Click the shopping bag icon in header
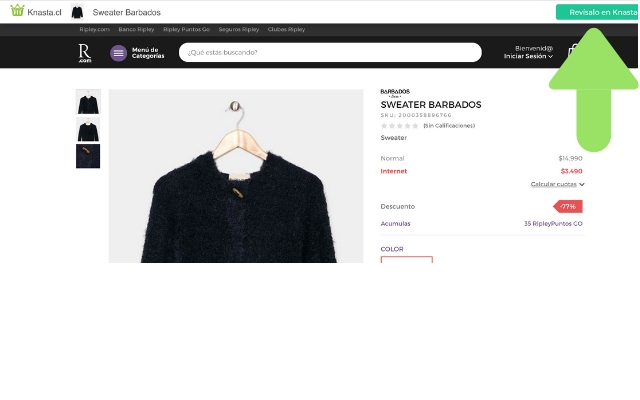Screen dimensions: 640x400 pyautogui.click(x=573, y=52)
